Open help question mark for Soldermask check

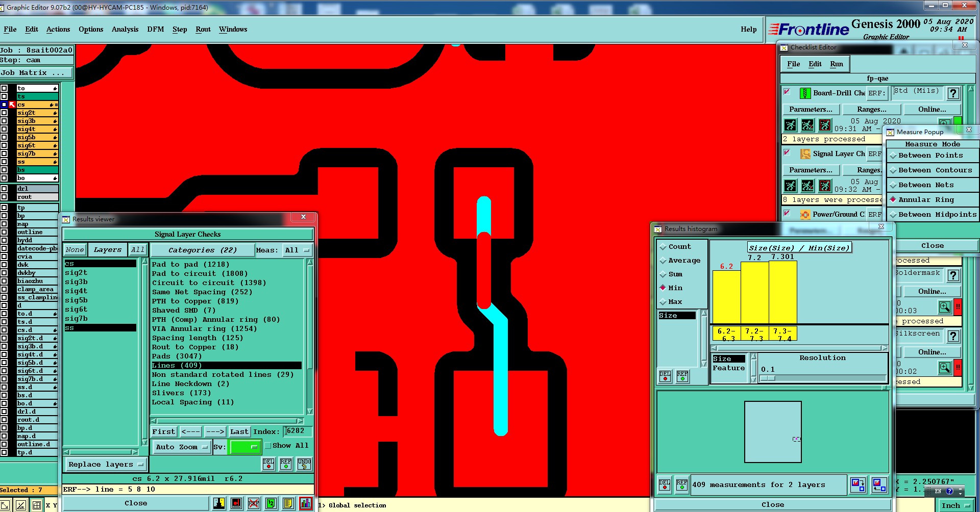952,275
